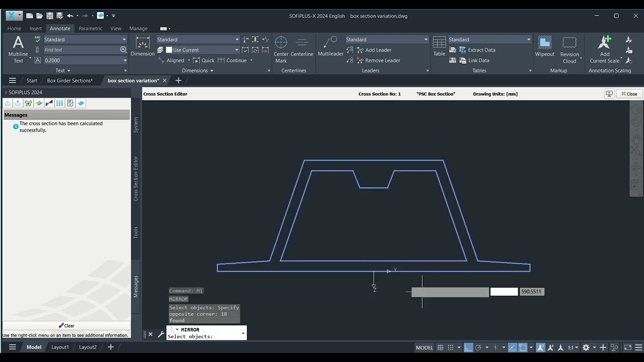This screenshot has height=362, width=644.
Task: Expand the Text panel
Action: click(x=63, y=70)
